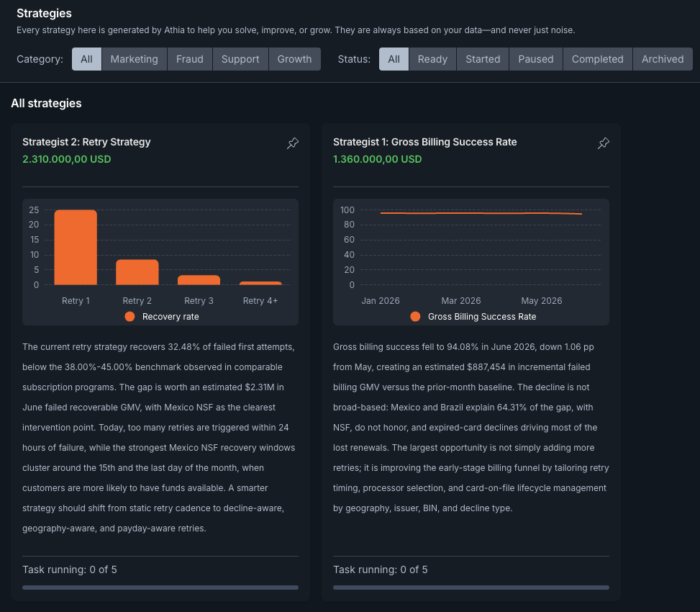Filter category by Marketing
700x612 pixels.
(135, 59)
